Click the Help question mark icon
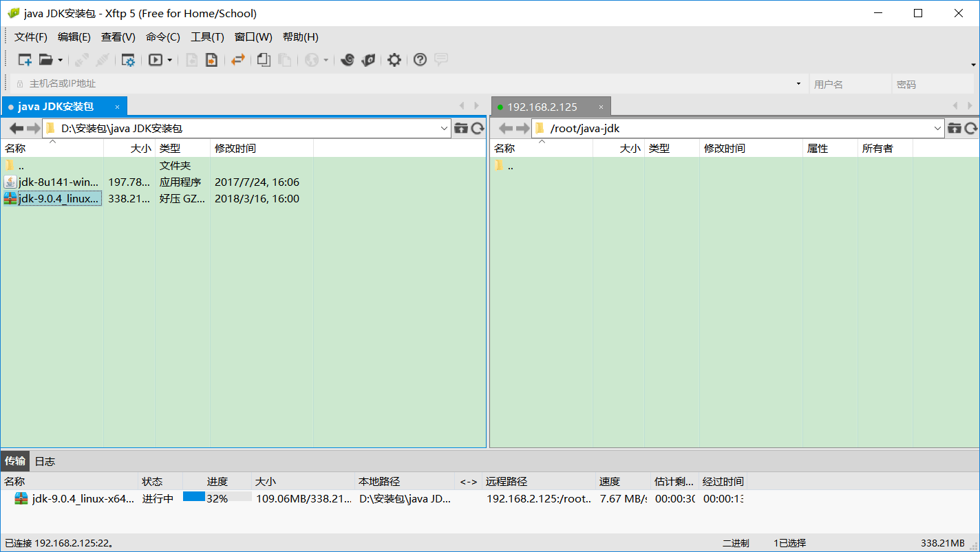Screen dimensions: 980x552 pyautogui.click(x=420, y=60)
